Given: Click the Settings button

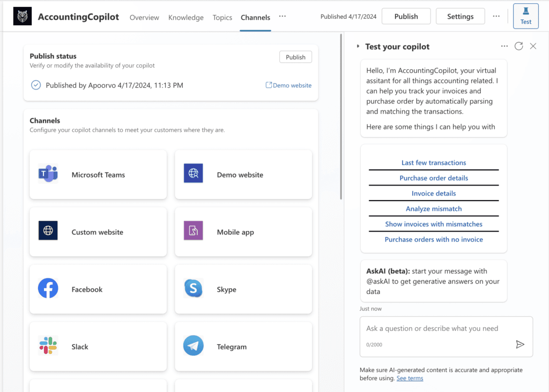Looking at the screenshot, I should [460, 17].
